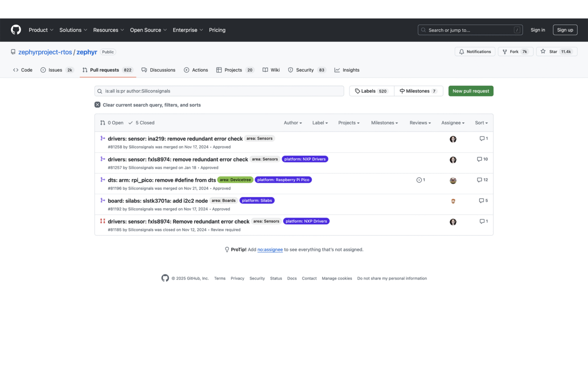The width and height of the screenshot is (588, 368).
Task: Focus the Search or jump to box
Action: pyautogui.click(x=470, y=30)
